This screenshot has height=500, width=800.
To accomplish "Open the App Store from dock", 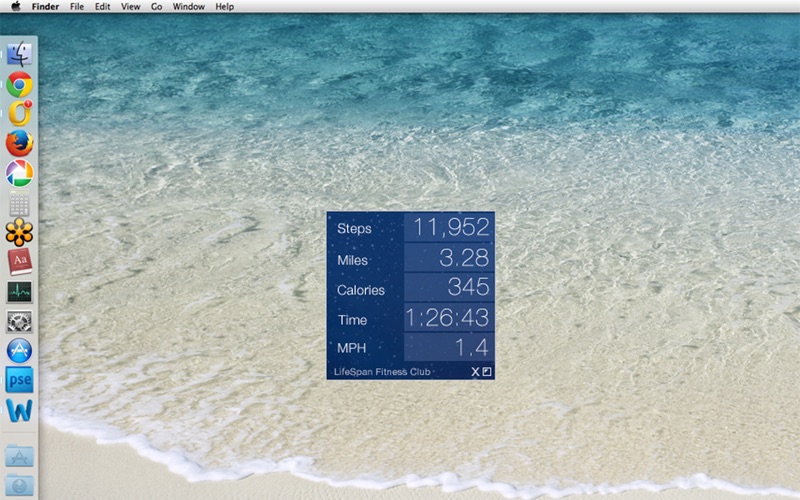I will click(19, 351).
